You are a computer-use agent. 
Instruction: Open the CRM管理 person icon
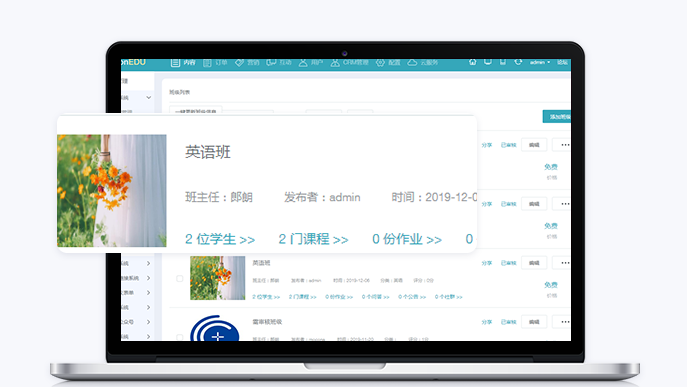click(x=335, y=63)
